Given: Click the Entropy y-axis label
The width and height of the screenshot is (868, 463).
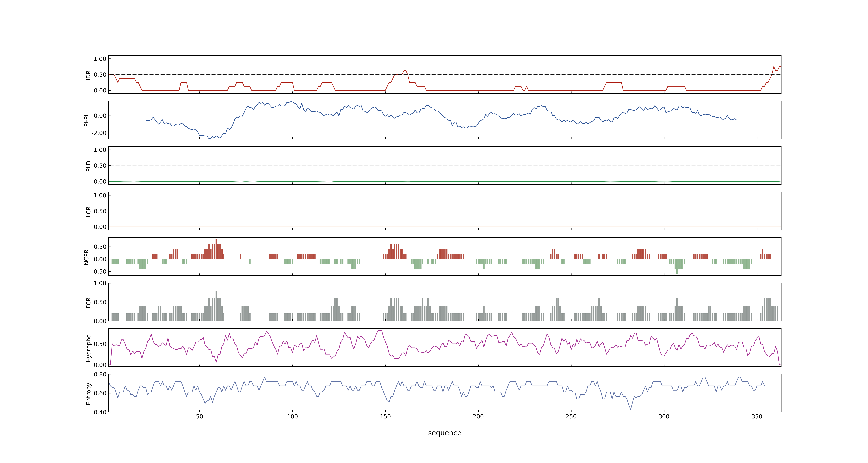Looking at the screenshot, I should point(88,393).
